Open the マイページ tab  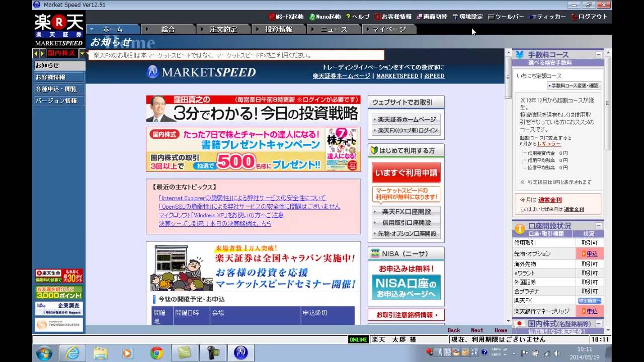[x=389, y=29]
